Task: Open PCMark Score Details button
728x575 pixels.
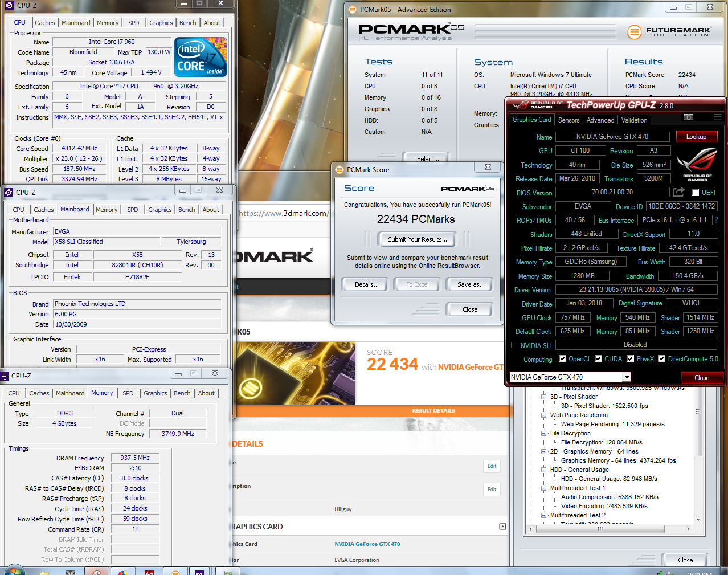Action: [367, 284]
